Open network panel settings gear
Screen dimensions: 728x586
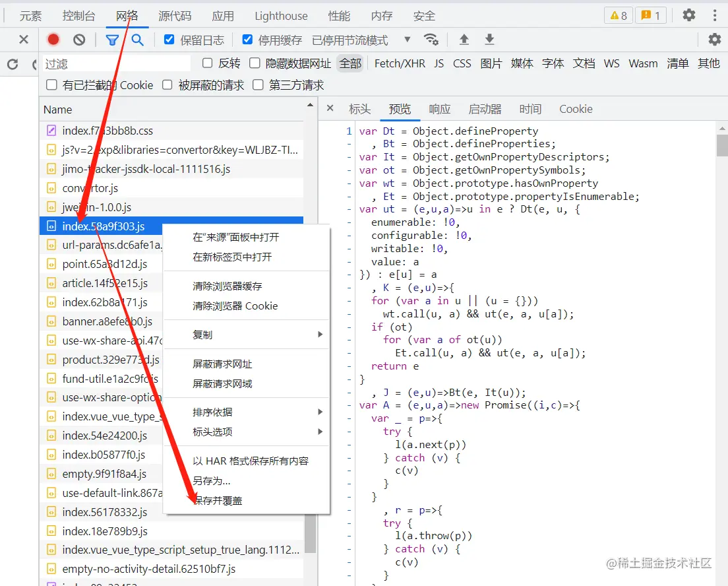pos(715,40)
